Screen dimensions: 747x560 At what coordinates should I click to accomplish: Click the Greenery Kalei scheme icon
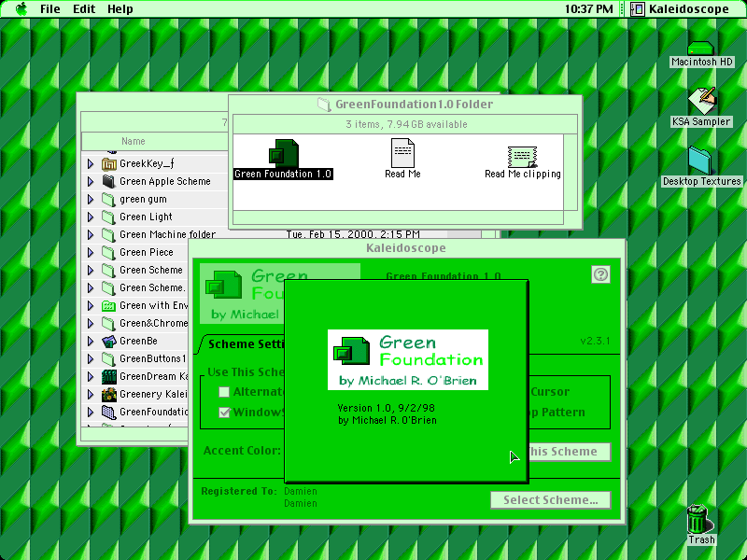109,394
